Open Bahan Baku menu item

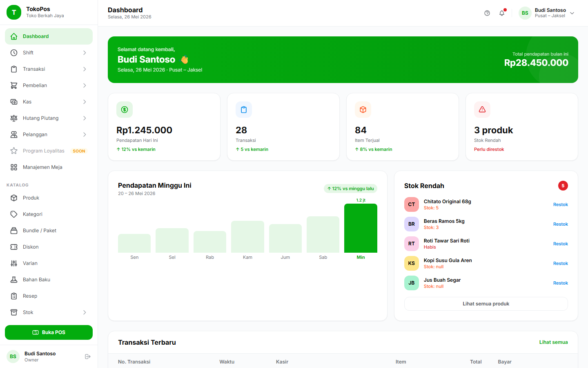click(49, 280)
